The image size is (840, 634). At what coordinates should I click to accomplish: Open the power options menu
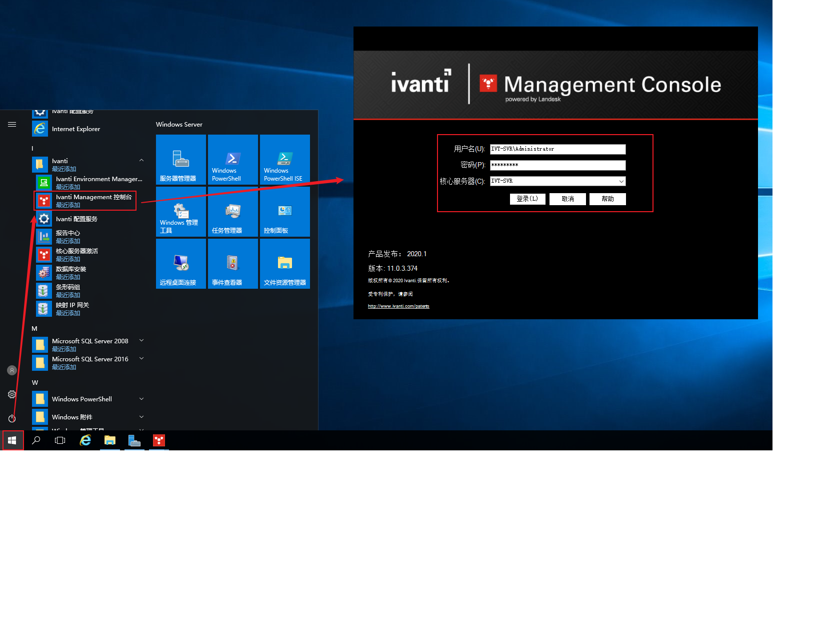point(12,418)
